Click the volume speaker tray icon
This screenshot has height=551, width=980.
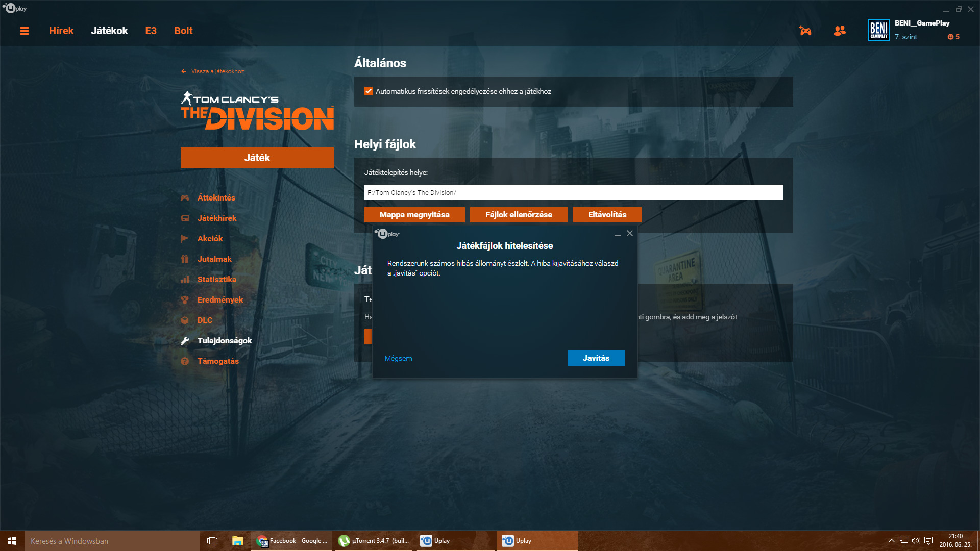[916, 541]
